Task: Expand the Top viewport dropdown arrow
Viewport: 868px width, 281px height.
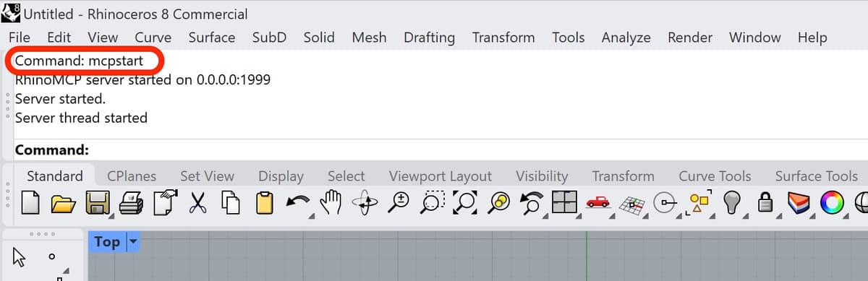Action: coord(132,241)
